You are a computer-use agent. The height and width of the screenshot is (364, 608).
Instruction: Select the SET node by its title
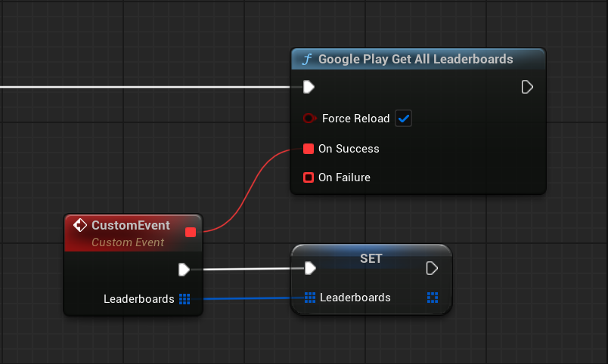click(371, 258)
